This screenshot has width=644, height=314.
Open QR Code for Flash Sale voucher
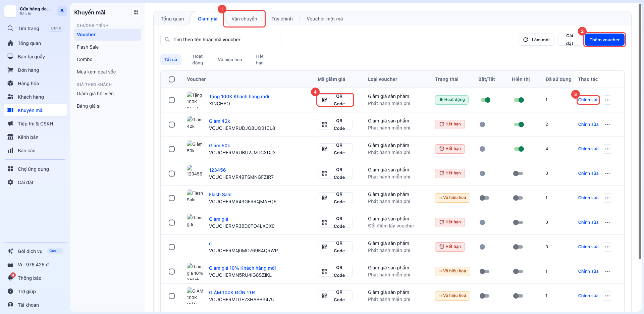click(335, 198)
